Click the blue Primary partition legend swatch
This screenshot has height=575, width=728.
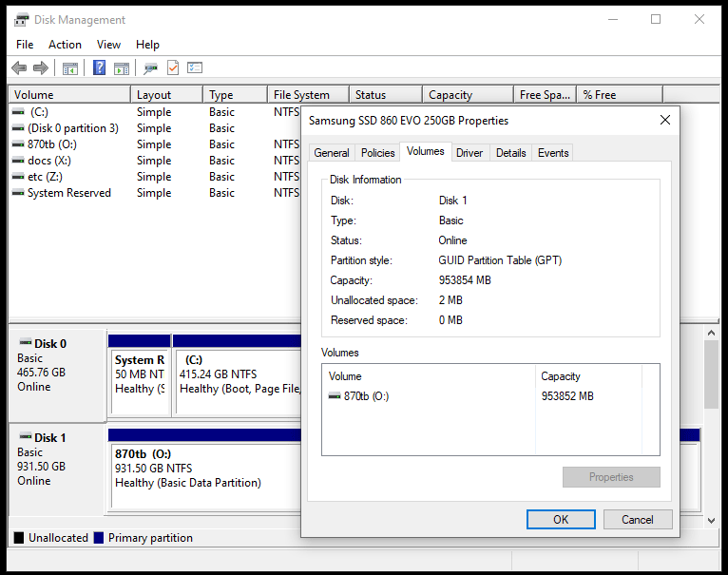point(99,537)
